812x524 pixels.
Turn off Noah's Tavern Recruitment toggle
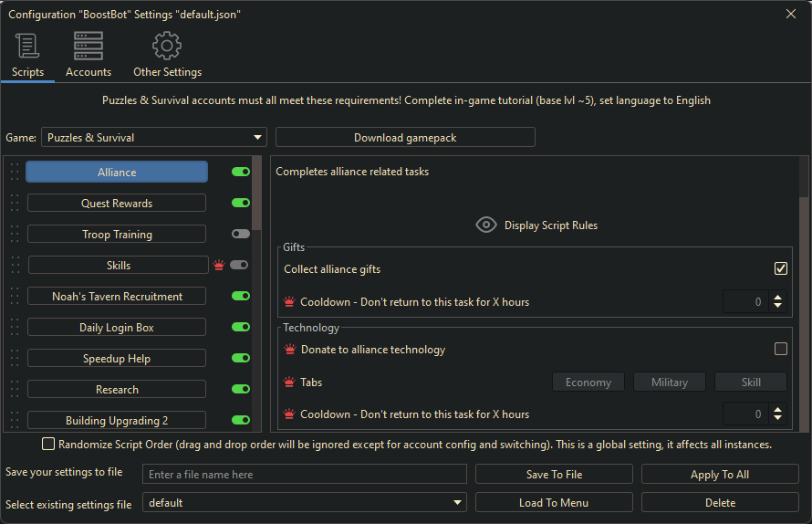[x=241, y=296]
